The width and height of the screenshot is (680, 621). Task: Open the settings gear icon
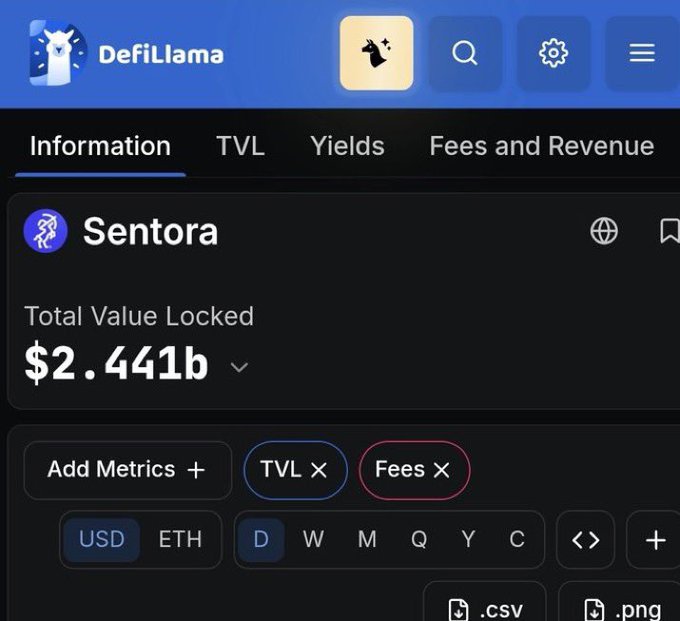(553, 53)
